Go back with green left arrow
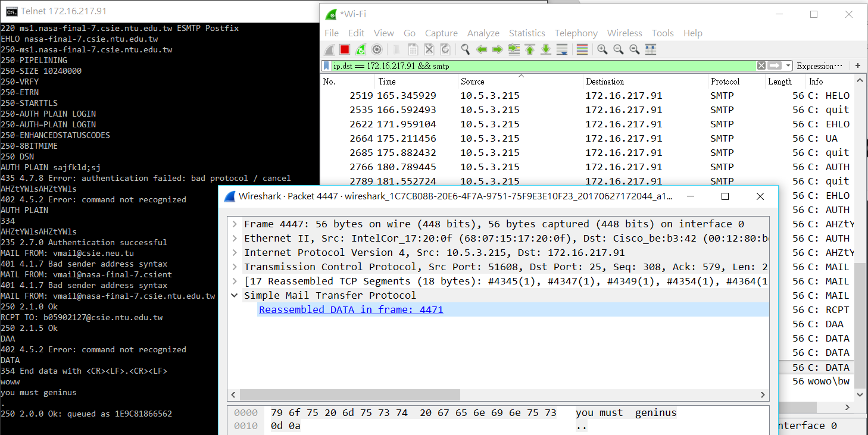The height and width of the screenshot is (435, 868). click(x=482, y=49)
